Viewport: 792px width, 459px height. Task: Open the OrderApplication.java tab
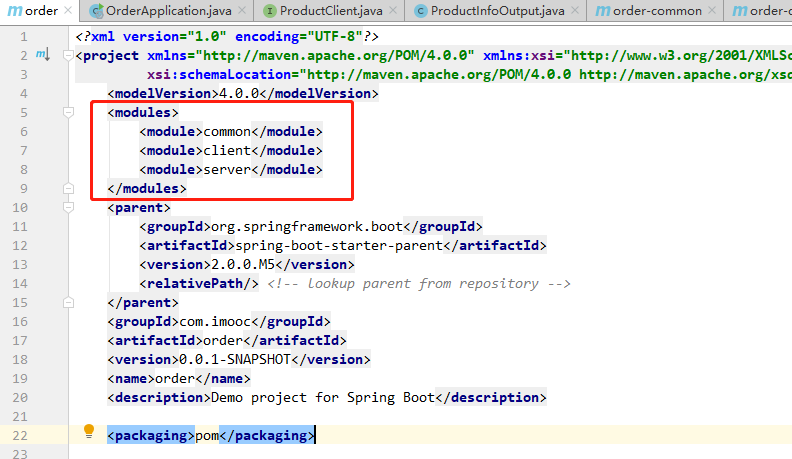point(168,11)
